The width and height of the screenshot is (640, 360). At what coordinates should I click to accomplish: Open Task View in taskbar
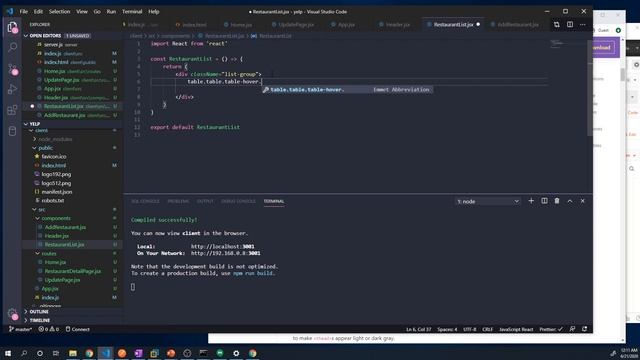coord(56,353)
